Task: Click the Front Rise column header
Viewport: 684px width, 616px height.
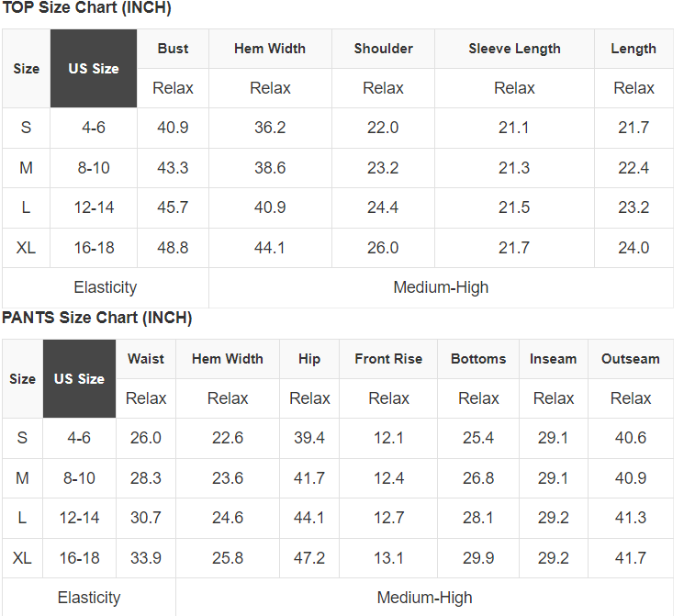Action: click(388, 359)
